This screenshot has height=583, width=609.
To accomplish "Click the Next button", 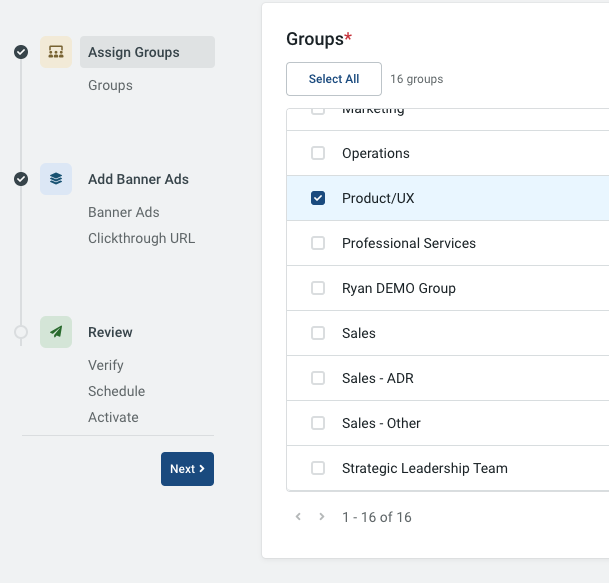I will [187, 469].
